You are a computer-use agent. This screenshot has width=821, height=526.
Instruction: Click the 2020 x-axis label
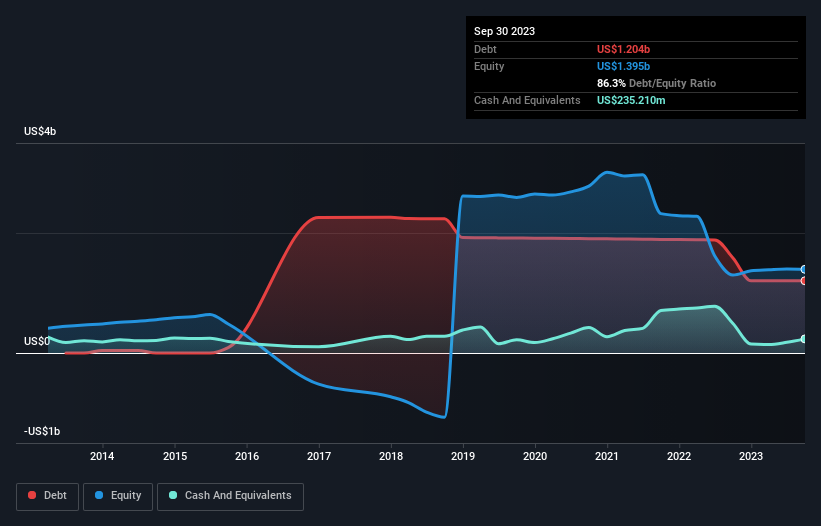(x=535, y=456)
